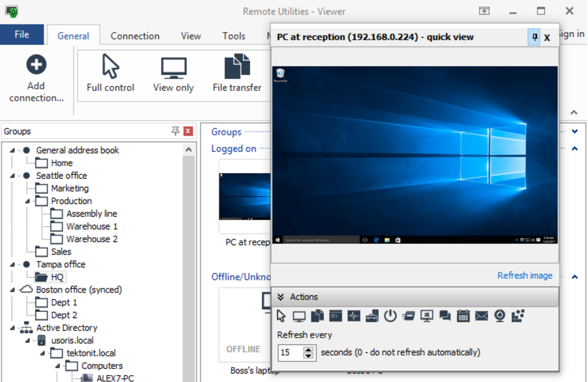
Task: Click the Refresh image link
Action: 524,275
